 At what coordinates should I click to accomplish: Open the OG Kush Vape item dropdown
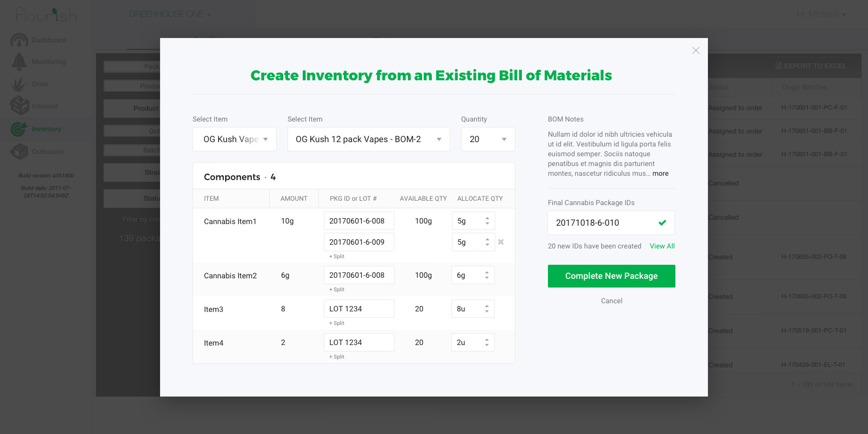(234, 139)
